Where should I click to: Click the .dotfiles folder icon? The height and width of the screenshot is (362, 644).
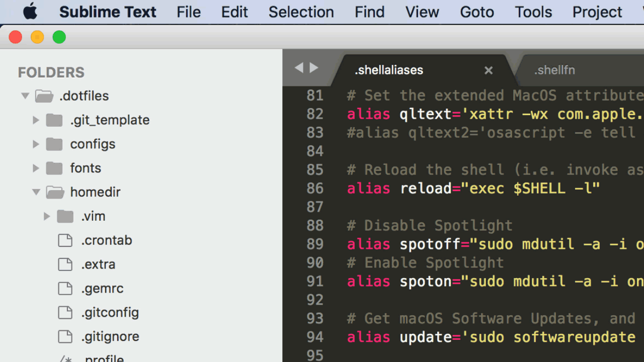coord(44,96)
